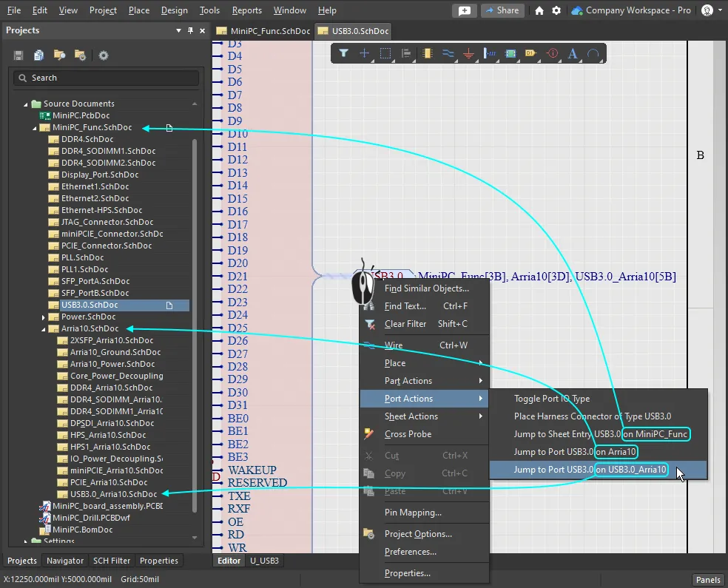
Task: Select Ethernet-HPS.SchDoc in project tree
Action: [x=101, y=210]
